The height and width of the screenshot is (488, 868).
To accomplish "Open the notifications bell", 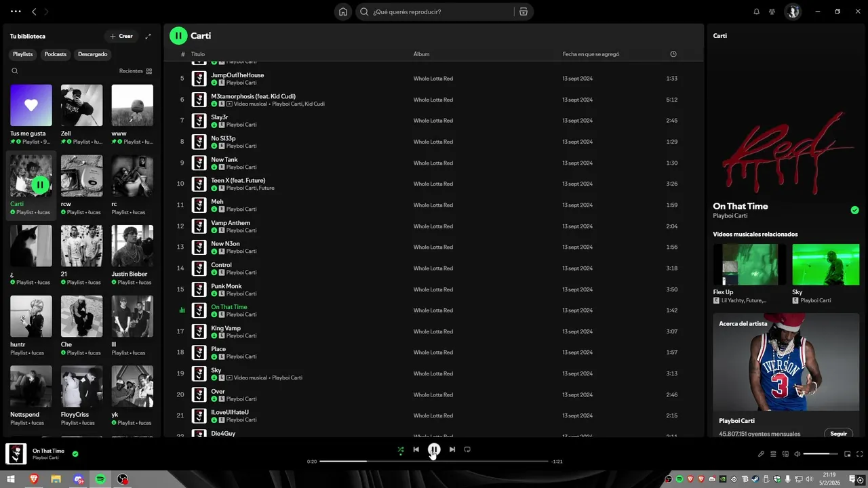I will pos(757,12).
